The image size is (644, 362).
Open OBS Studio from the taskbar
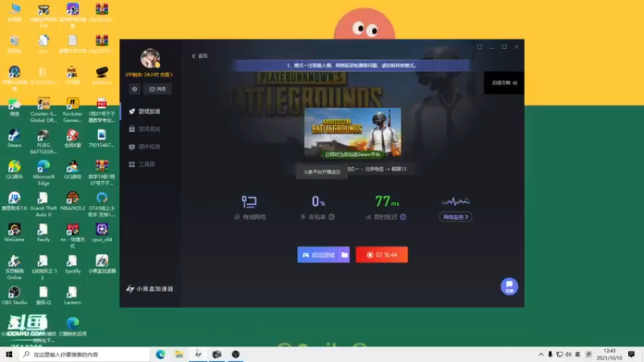click(235, 354)
